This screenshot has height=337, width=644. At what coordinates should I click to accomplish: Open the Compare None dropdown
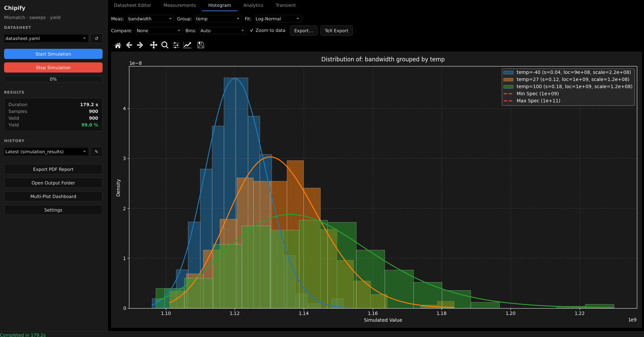pyautogui.click(x=159, y=31)
